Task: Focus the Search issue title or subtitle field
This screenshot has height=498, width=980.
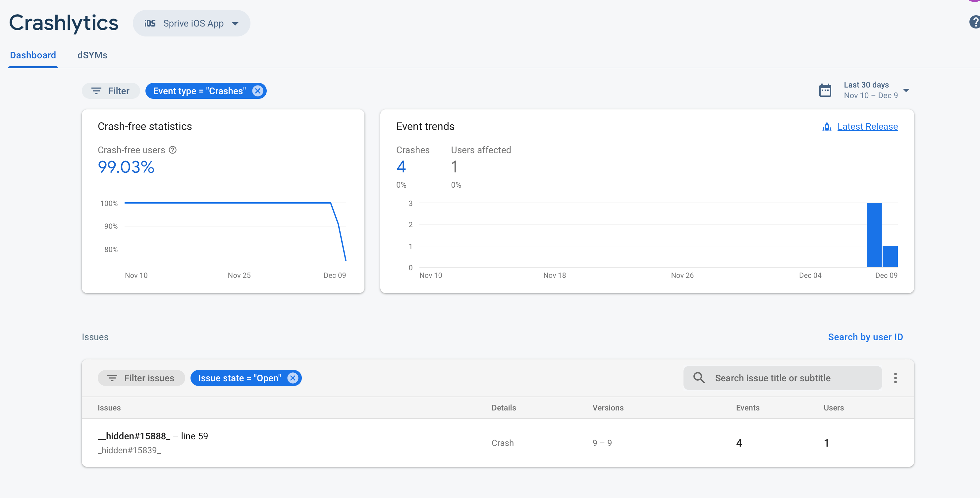Action: (783, 378)
